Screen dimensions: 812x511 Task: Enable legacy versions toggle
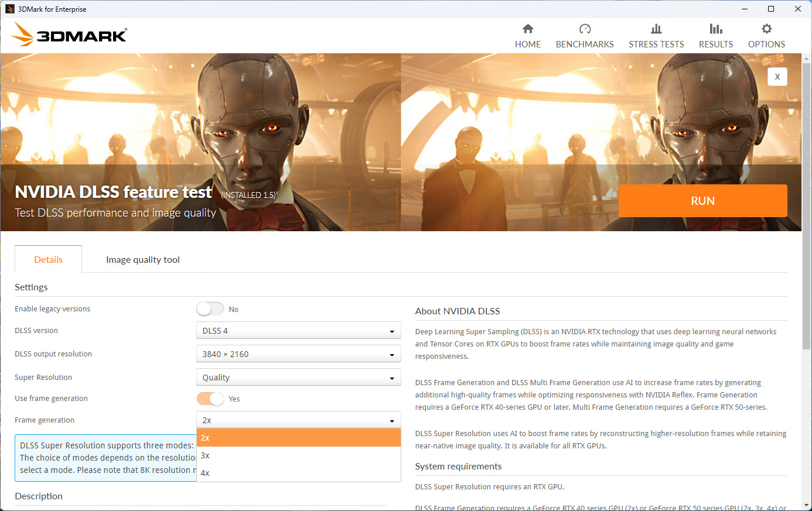coord(210,309)
